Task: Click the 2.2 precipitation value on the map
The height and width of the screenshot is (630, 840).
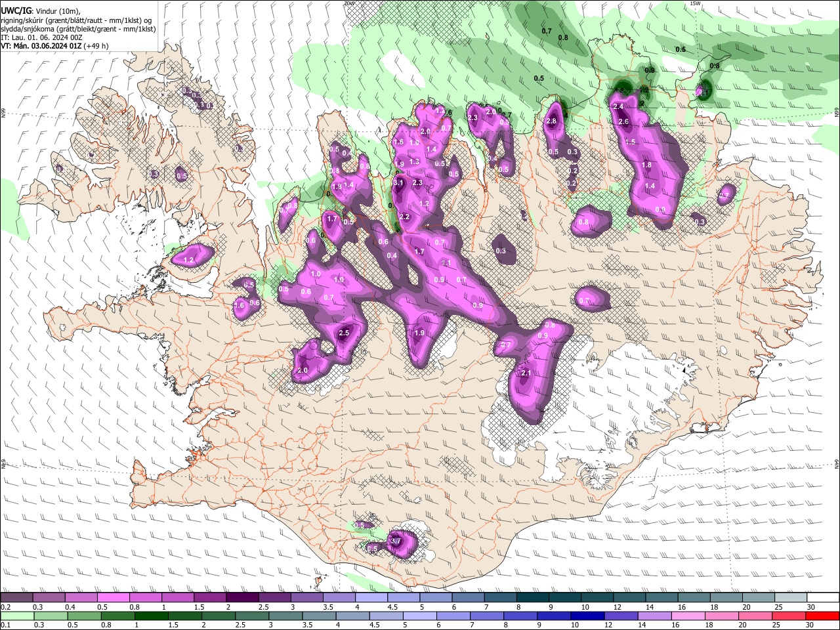Action: [404, 217]
